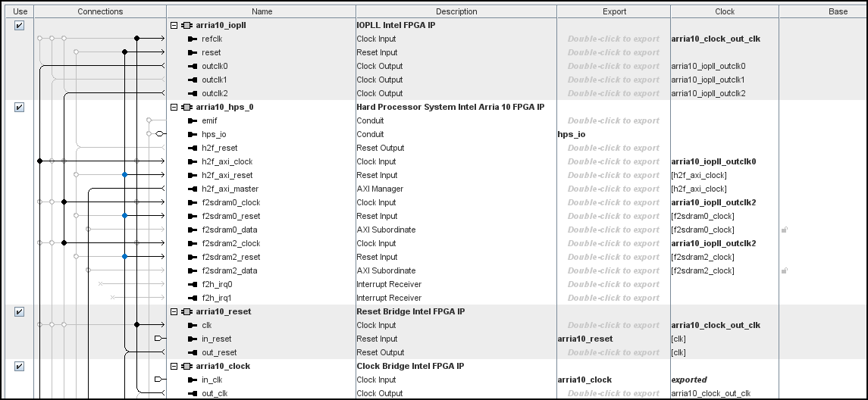The width and height of the screenshot is (868, 400).
Task: Click the arria10_reset component chip icon
Action: pyautogui.click(x=186, y=312)
